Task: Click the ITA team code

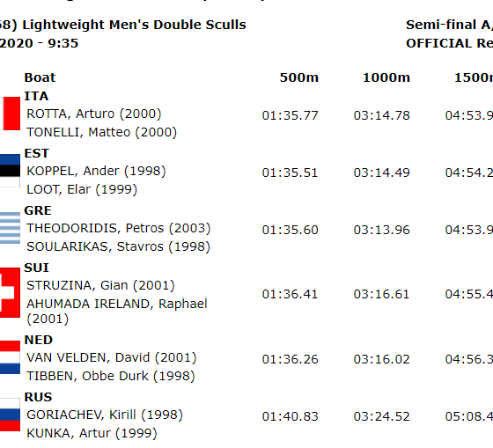Action: 36,96
